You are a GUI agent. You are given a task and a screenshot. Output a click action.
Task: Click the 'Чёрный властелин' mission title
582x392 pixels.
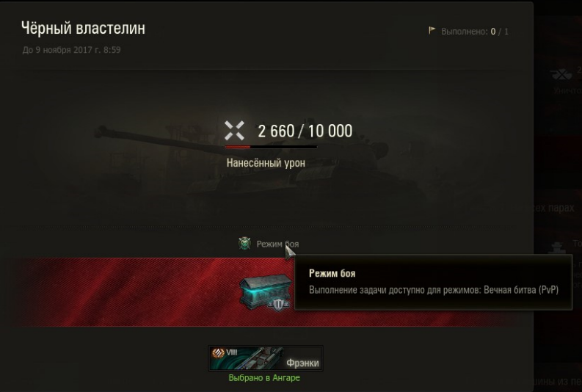point(83,28)
